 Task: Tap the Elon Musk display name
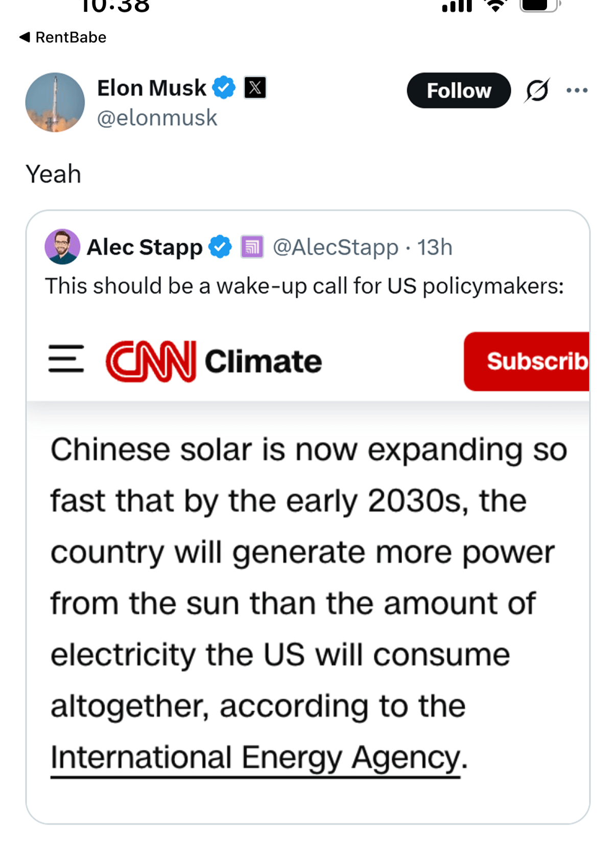tap(152, 88)
